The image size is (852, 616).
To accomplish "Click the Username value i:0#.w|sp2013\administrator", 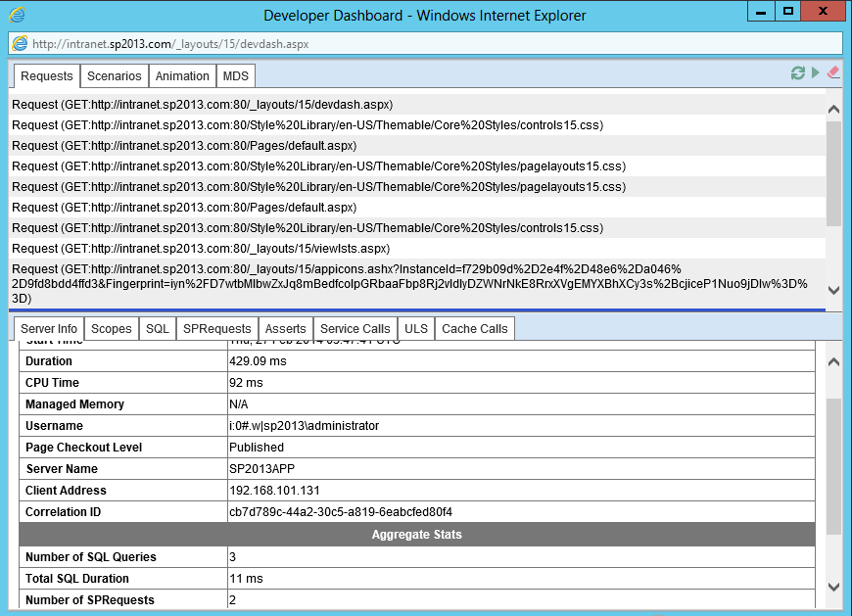I will pyautogui.click(x=305, y=426).
